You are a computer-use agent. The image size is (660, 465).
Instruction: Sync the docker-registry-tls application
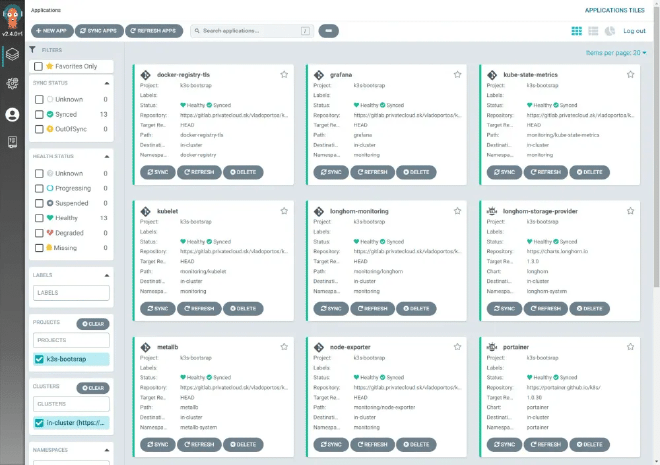[158, 172]
